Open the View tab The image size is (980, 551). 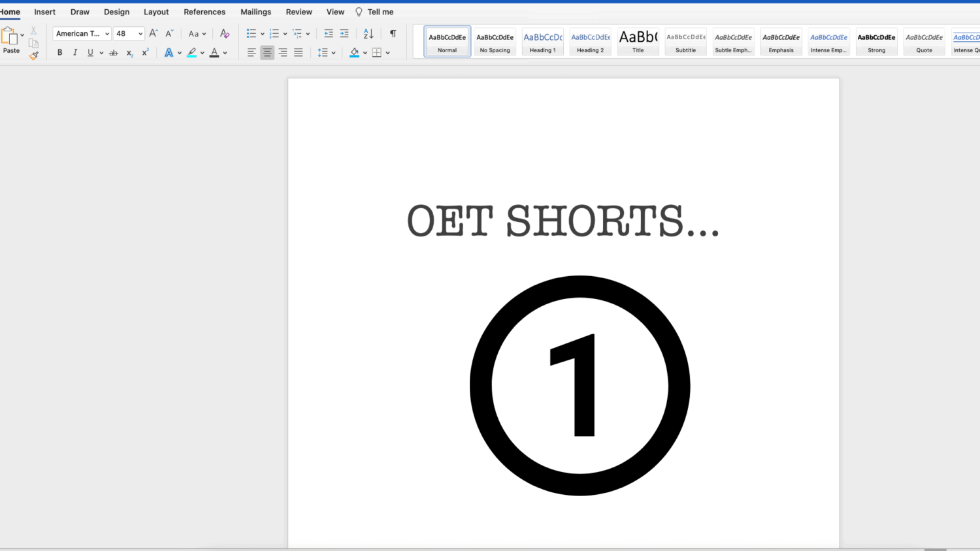[335, 12]
